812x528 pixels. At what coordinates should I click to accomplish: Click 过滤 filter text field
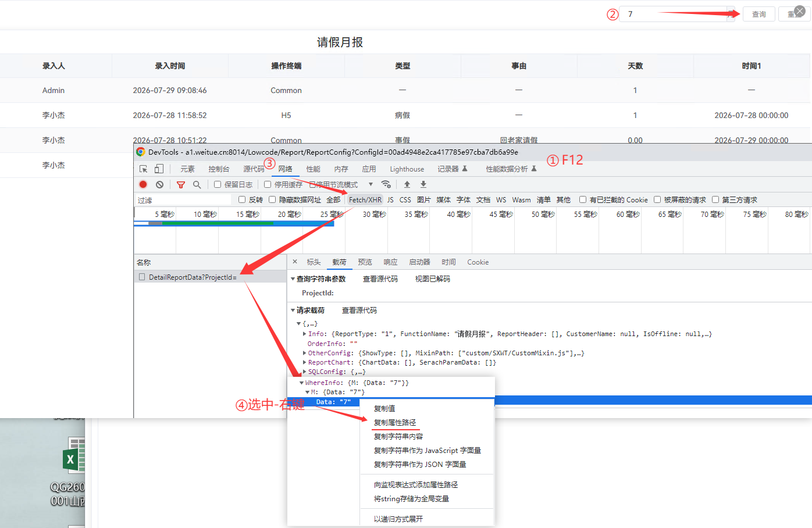tap(183, 199)
